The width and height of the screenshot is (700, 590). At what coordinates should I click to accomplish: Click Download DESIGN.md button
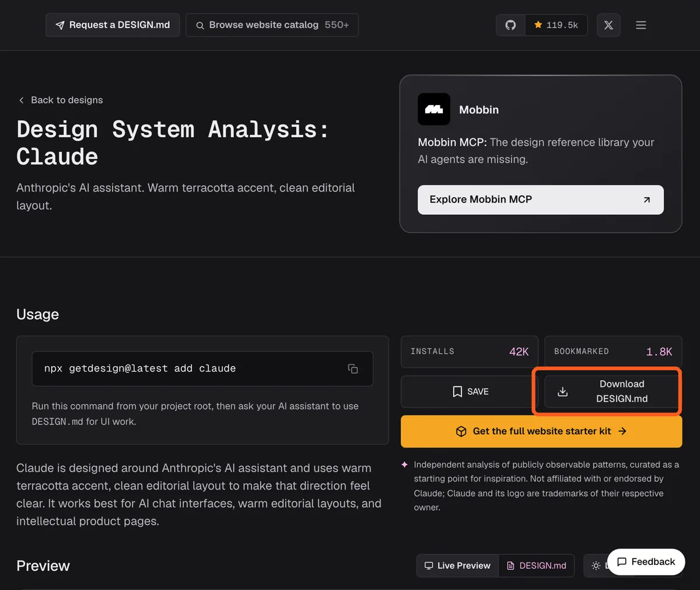(x=612, y=392)
